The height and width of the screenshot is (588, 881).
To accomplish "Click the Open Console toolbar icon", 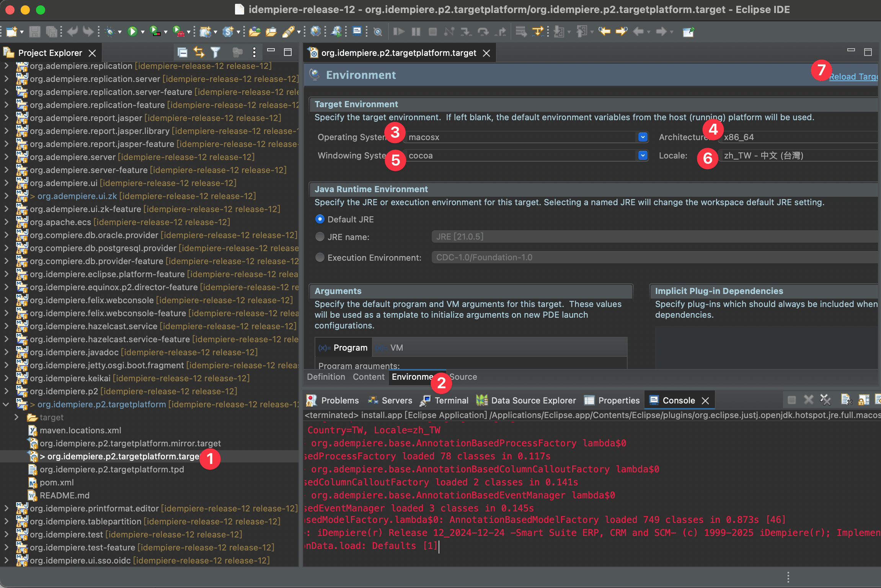I will pos(357,31).
